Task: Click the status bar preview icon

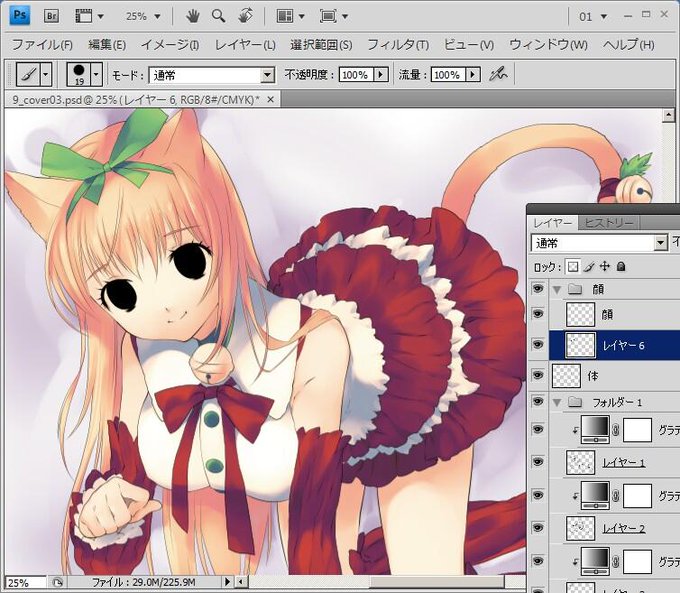Action: click(x=57, y=582)
